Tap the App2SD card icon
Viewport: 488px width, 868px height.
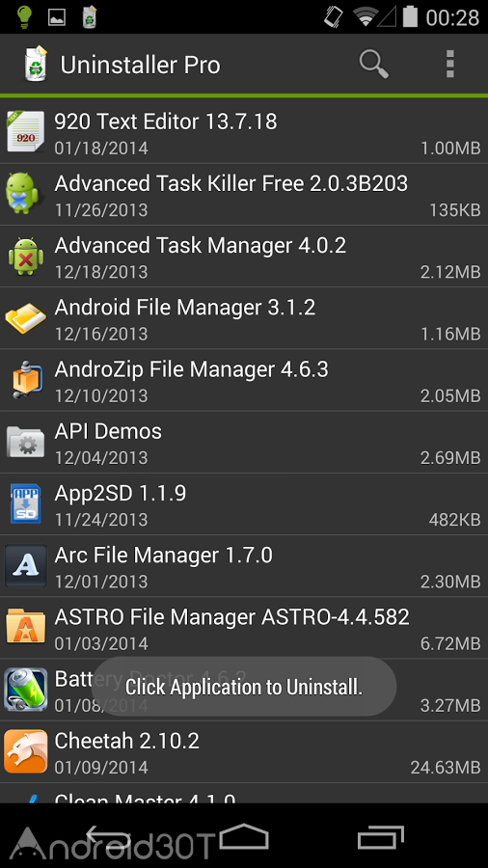[25, 503]
